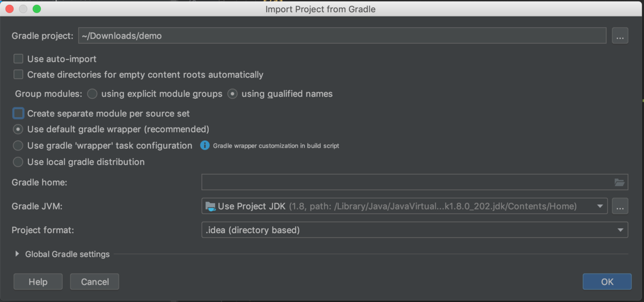Click the 'Gradle project:' label
The width and height of the screenshot is (644, 302).
[42, 36]
